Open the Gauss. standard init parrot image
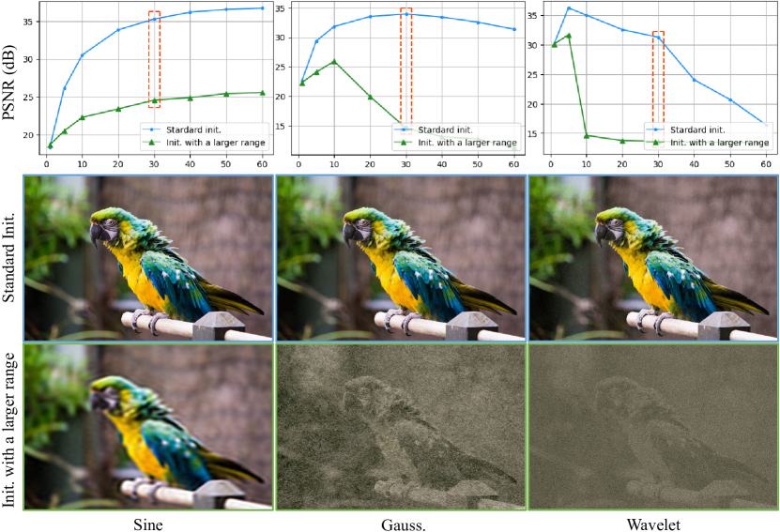The height and width of the screenshot is (532, 780). (401, 257)
